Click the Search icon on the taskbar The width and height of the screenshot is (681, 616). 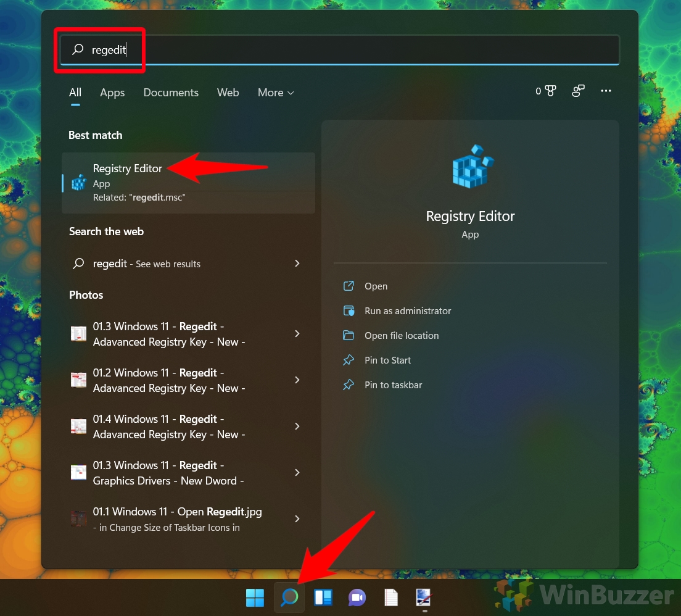(x=289, y=597)
